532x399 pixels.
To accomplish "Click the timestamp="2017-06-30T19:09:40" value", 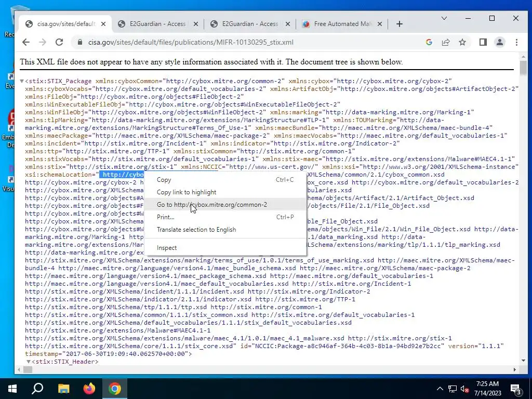I will 109,354.
